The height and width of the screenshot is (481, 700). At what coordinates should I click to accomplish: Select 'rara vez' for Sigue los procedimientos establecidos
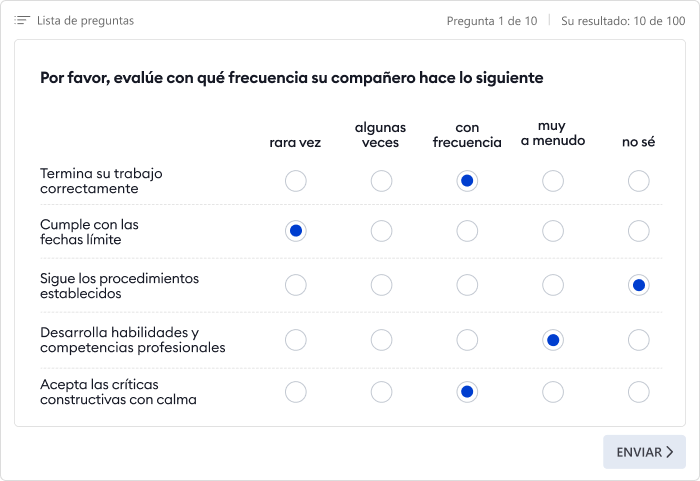click(295, 285)
